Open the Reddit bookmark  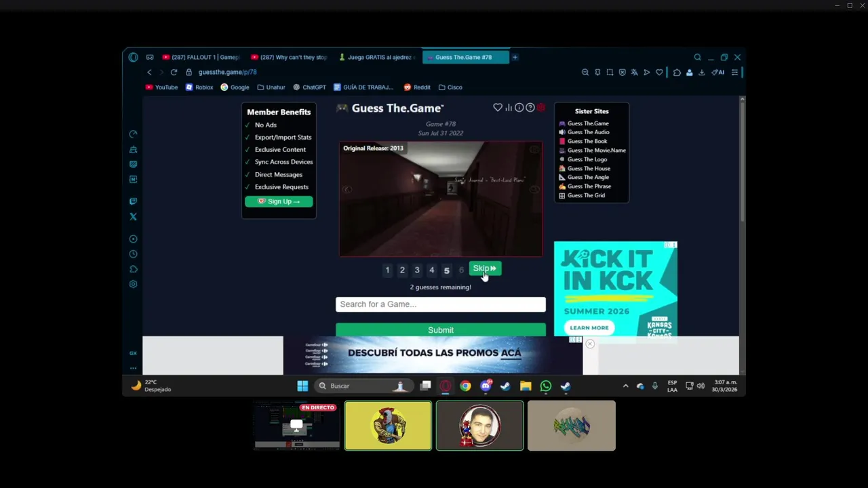click(417, 87)
